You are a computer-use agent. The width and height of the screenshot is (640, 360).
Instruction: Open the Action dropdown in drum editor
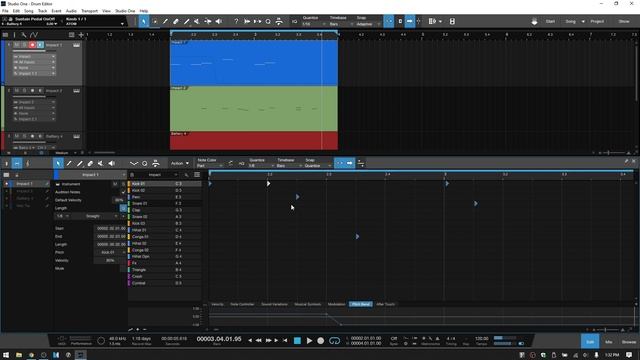tap(180, 163)
